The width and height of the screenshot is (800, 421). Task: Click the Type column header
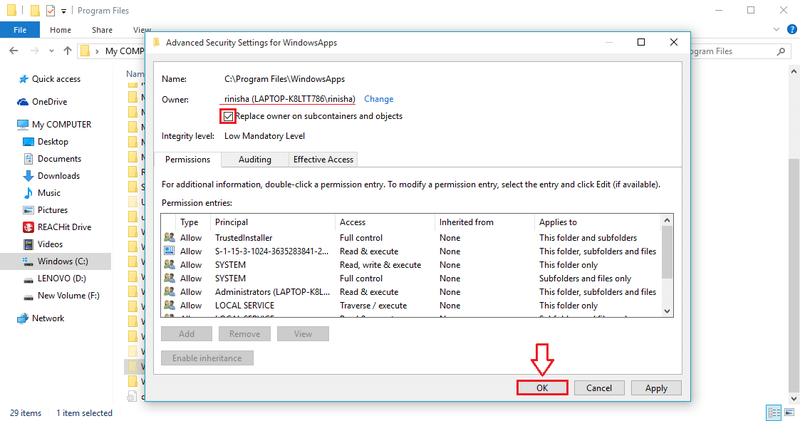pyautogui.click(x=194, y=222)
